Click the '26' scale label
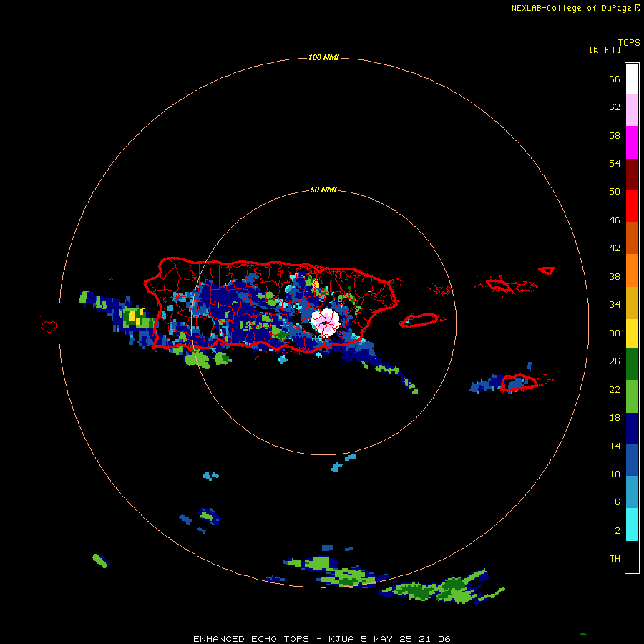 [615, 361]
